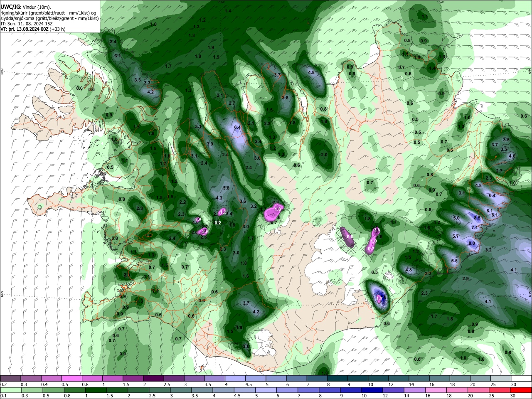Click the 0.5 green swatch in lower legend row
The width and height of the screenshot is (532, 399).
[x=53, y=390]
